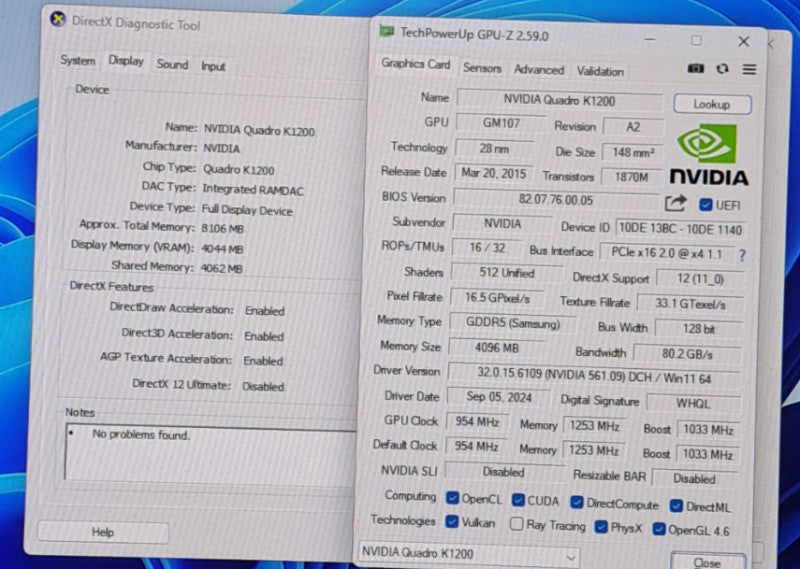Click the GPU-Z refresh icon
Screen dimensions: 800x569
722,69
